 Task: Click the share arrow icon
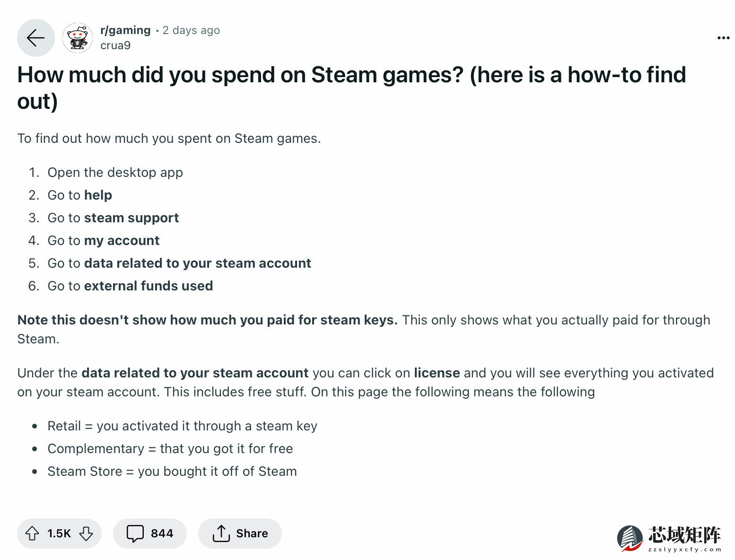click(221, 534)
